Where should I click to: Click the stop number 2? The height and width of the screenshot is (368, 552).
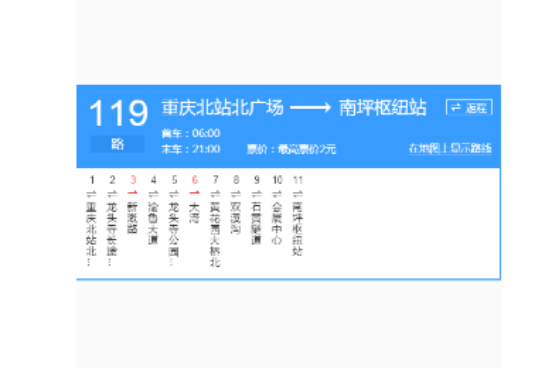pyautogui.click(x=112, y=180)
